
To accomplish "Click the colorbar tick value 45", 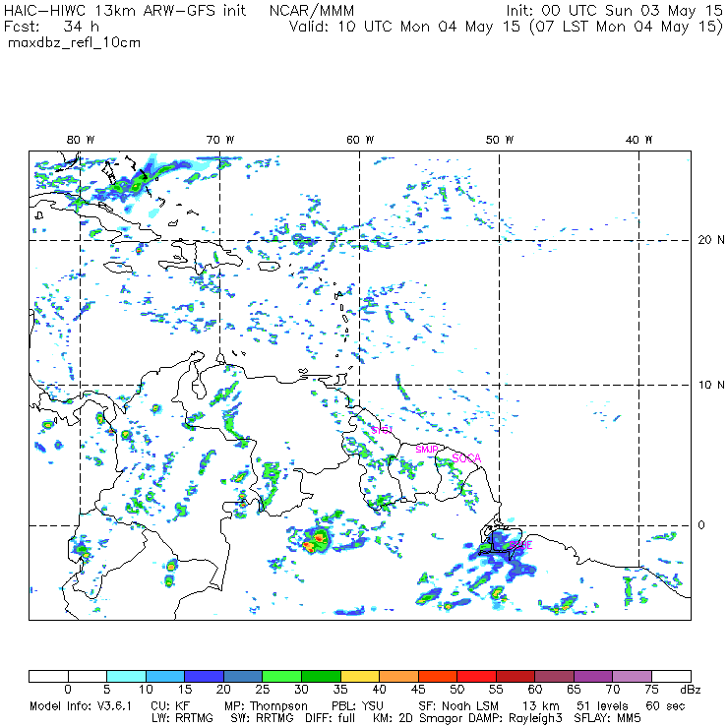I will (418, 690).
